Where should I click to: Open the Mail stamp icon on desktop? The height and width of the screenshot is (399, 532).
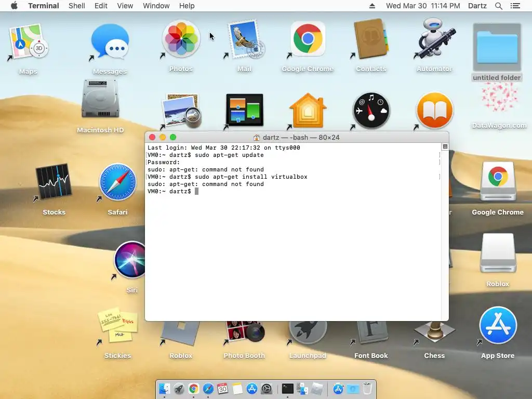(244, 39)
